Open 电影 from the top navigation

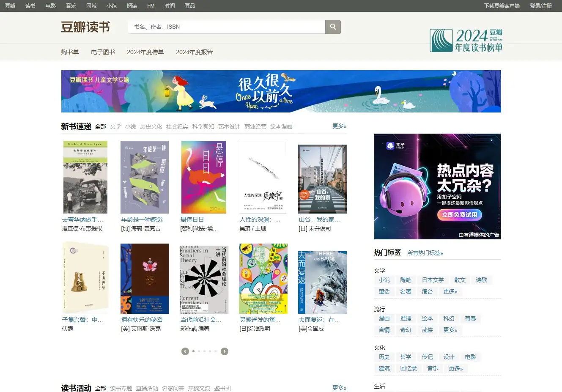pos(50,5)
